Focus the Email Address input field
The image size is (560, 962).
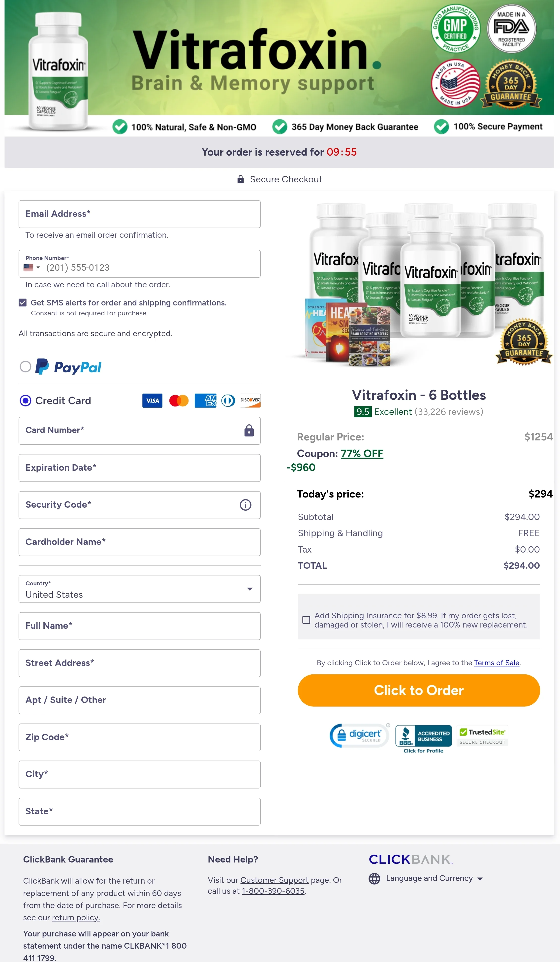140,214
